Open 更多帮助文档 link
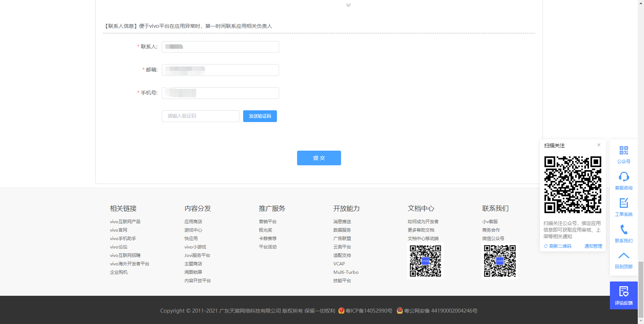Viewport: 644px width, 324px height. pyautogui.click(x=421, y=230)
